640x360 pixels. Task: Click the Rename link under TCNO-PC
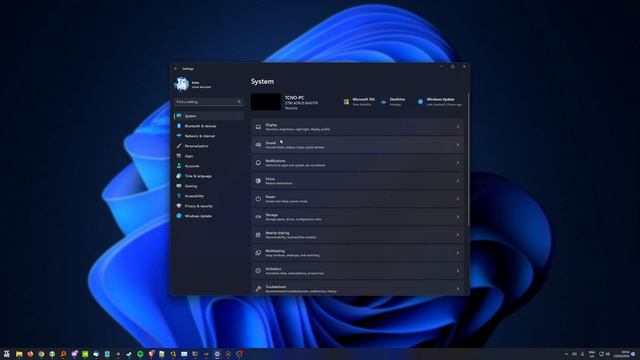tap(291, 108)
